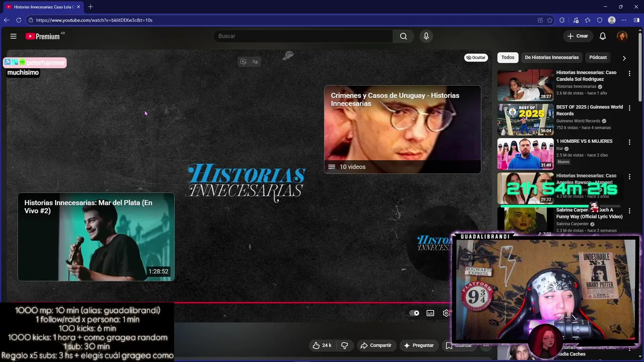Select the Todos filter chip
The image size is (644, 362).
pos(508,57)
